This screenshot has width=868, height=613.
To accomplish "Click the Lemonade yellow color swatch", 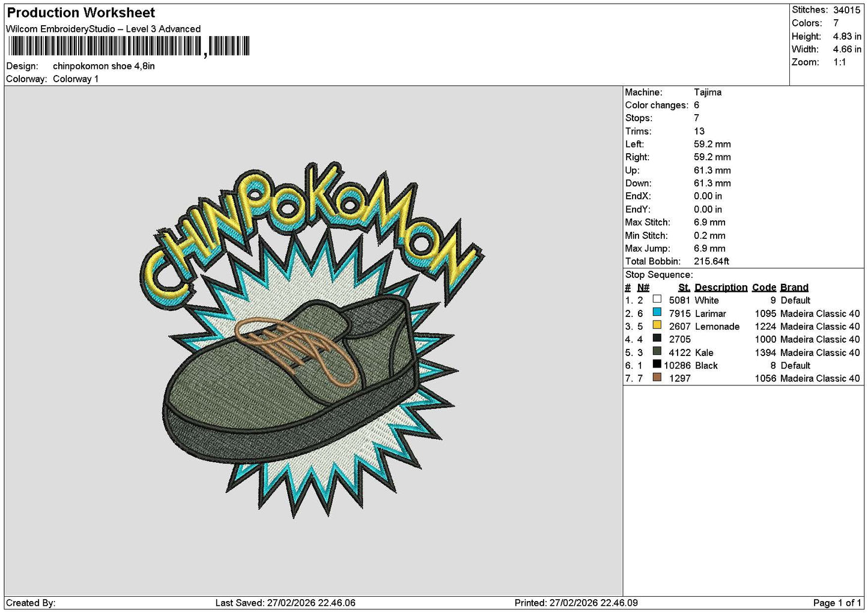I will tap(657, 325).
